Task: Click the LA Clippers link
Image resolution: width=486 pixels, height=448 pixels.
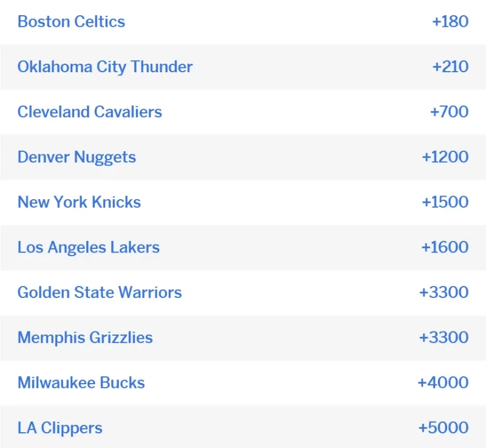Action: [x=60, y=428]
